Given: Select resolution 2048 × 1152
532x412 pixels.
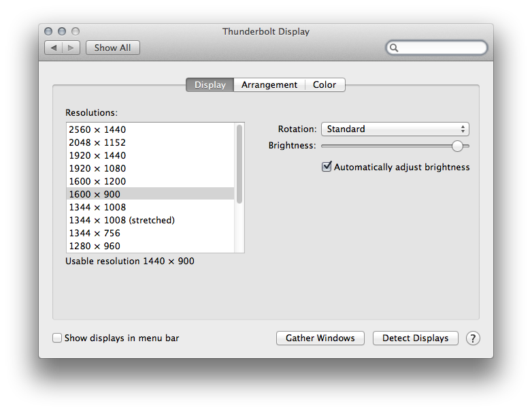Looking at the screenshot, I should 150,142.
